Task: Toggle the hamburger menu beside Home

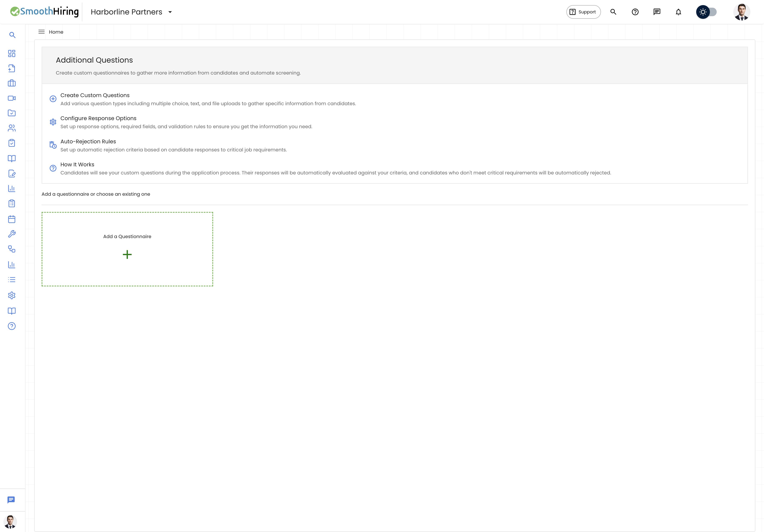Action: point(42,32)
